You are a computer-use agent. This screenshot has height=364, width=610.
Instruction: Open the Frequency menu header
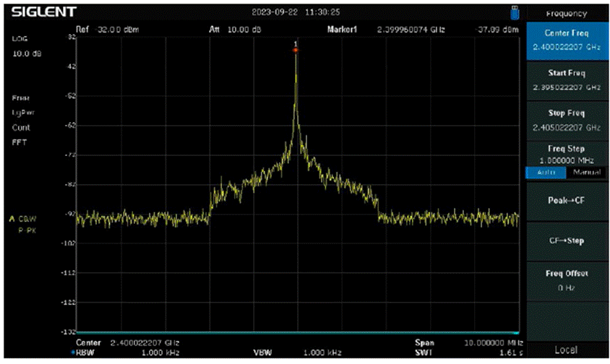[x=566, y=13]
